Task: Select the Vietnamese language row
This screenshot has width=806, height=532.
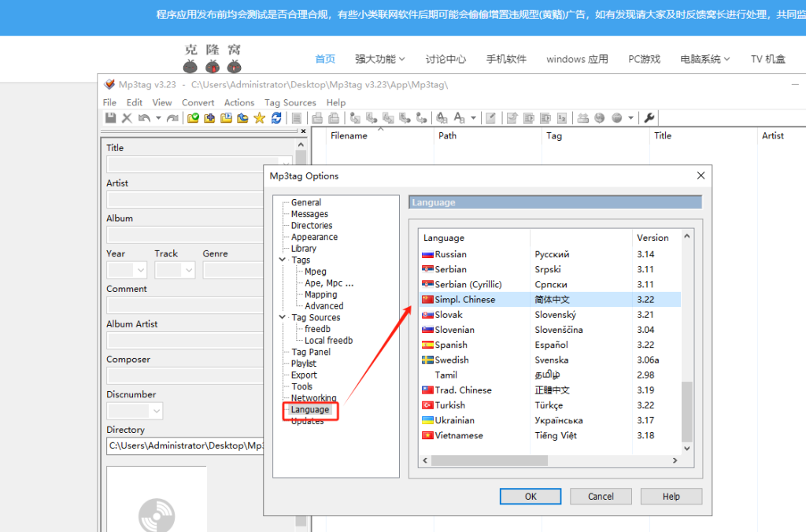Action: point(550,435)
